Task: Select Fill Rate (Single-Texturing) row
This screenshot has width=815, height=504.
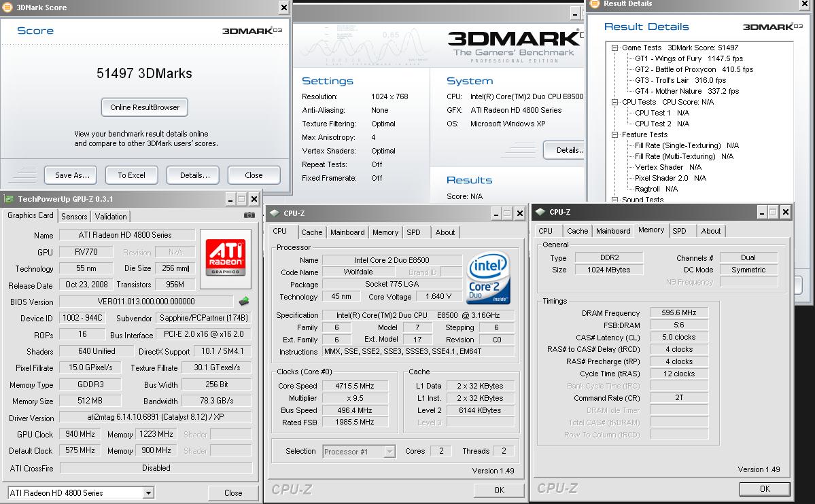Action: (x=687, y=145)
